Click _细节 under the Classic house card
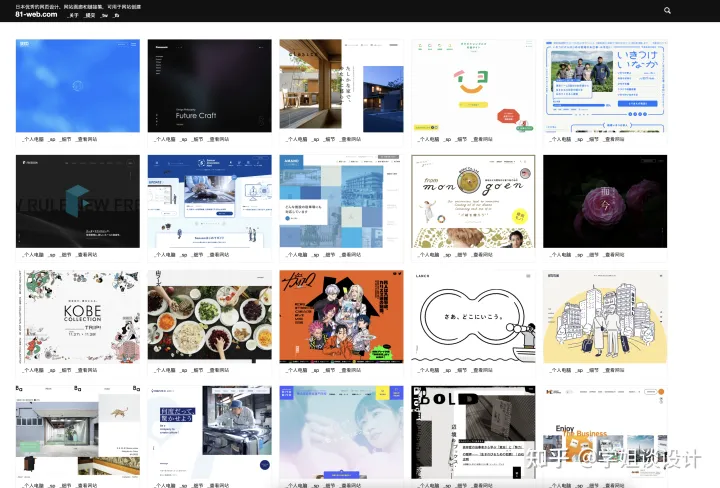 click(x=329, y=139)
